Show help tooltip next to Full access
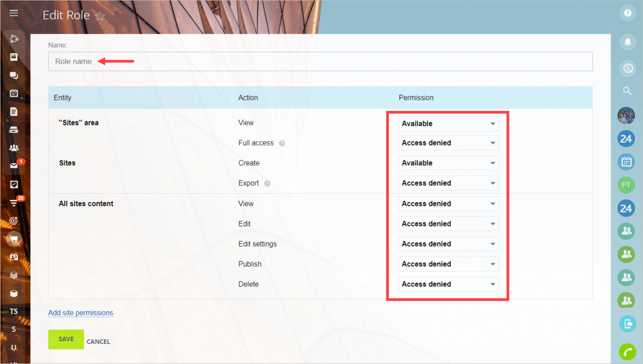643x364 pixels. 282,143
